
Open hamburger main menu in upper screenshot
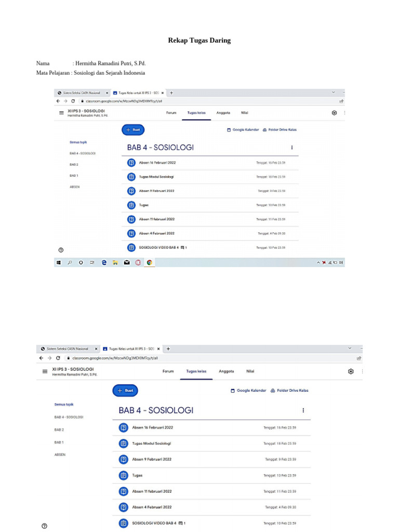coord(61,113)
